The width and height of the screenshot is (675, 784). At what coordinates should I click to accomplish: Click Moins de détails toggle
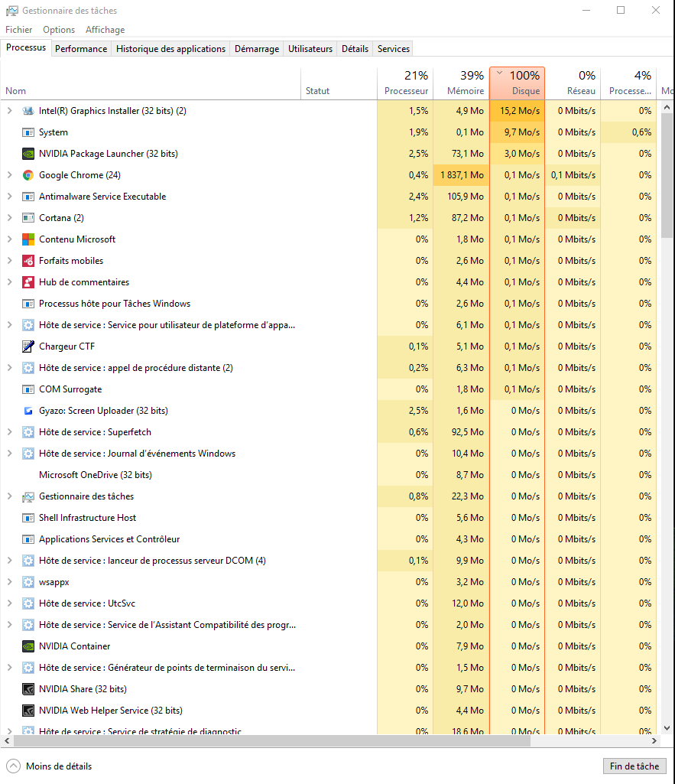[49, 766]
